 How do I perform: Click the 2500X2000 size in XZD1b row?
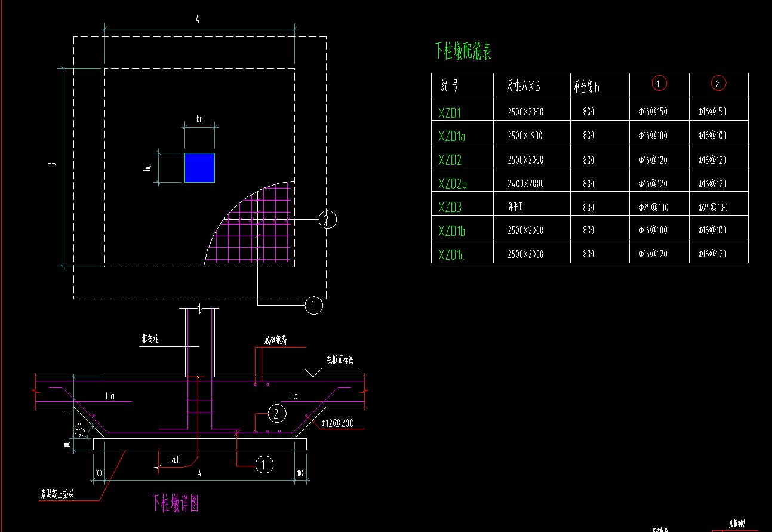tap(525, 230)
